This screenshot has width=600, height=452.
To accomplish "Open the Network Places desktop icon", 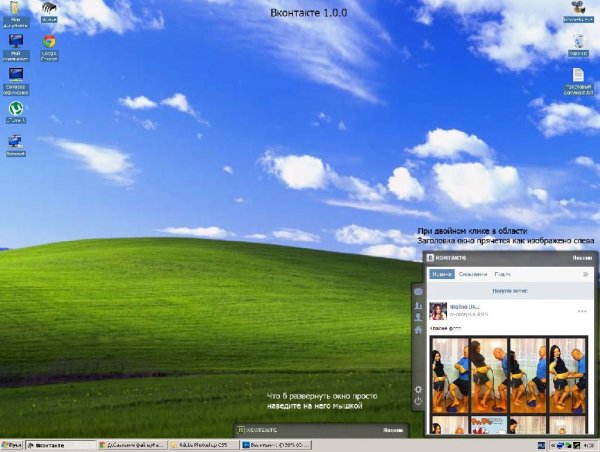I will [16, 81].
